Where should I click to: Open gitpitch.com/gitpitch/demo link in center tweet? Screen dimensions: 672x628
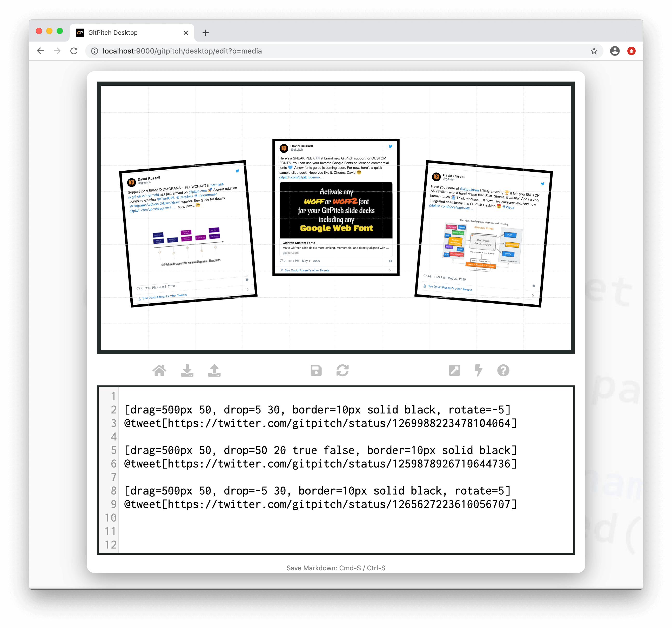click(x=301, y=177)
